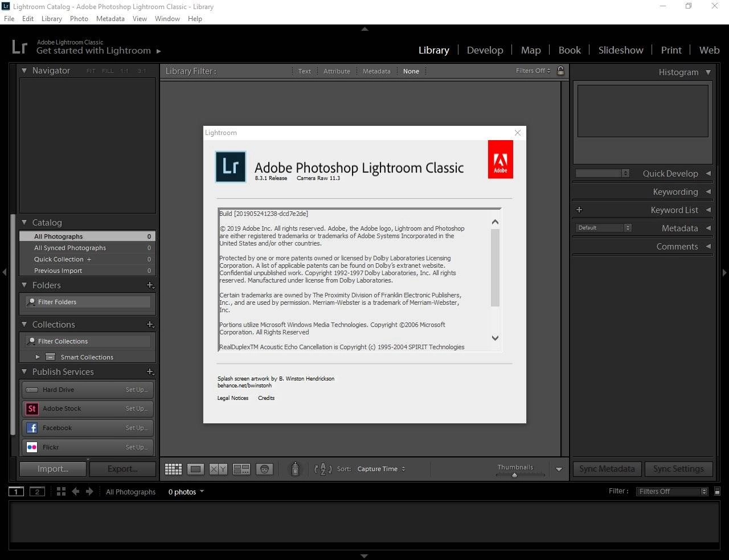Open the Metadata menu in menu bar

(110, 19)
